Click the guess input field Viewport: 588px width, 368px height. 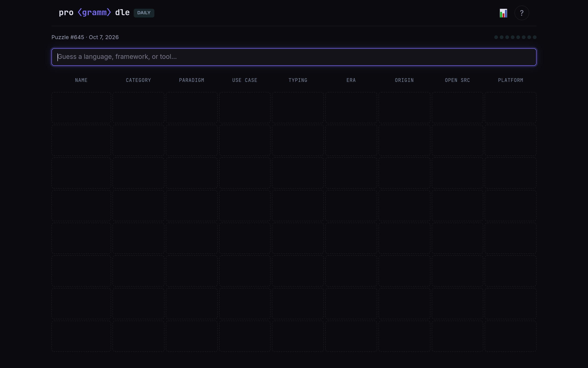coord(294,57)
